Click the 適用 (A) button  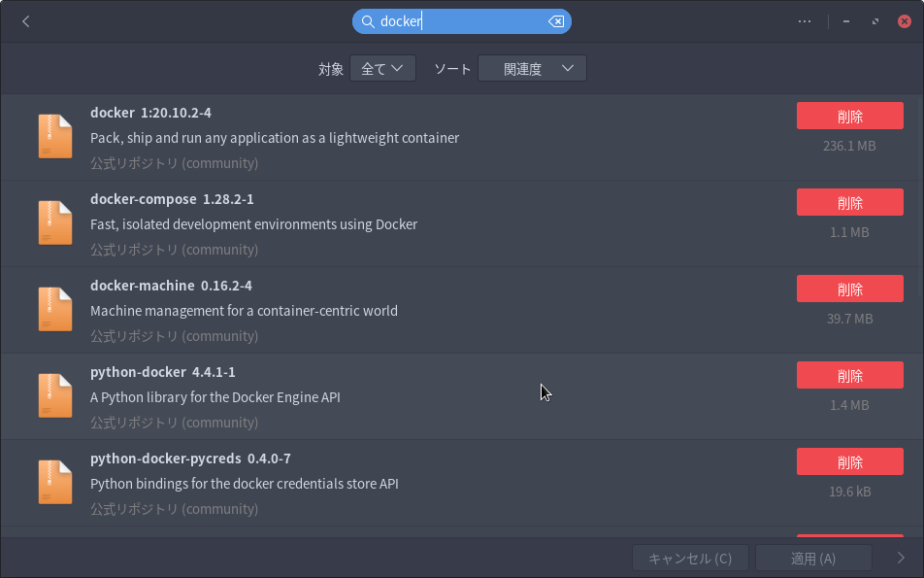[x=813, y=558]
